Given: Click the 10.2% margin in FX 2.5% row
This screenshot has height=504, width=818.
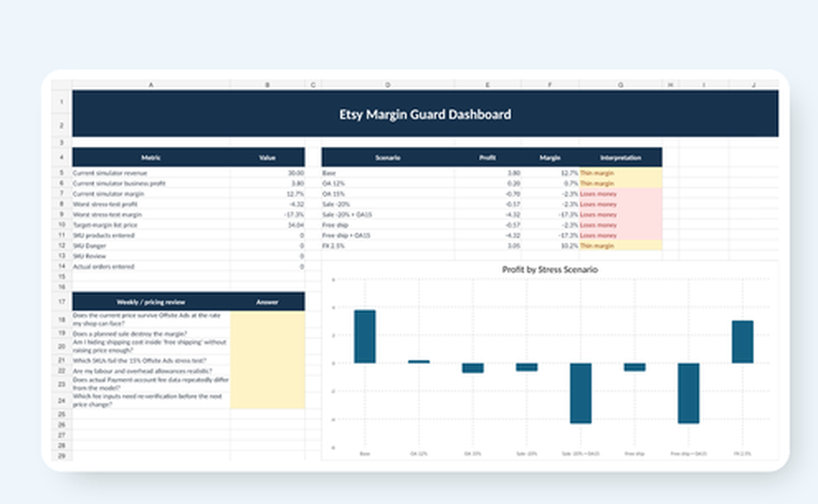Looking at the screenshot, I should point(550,246).
